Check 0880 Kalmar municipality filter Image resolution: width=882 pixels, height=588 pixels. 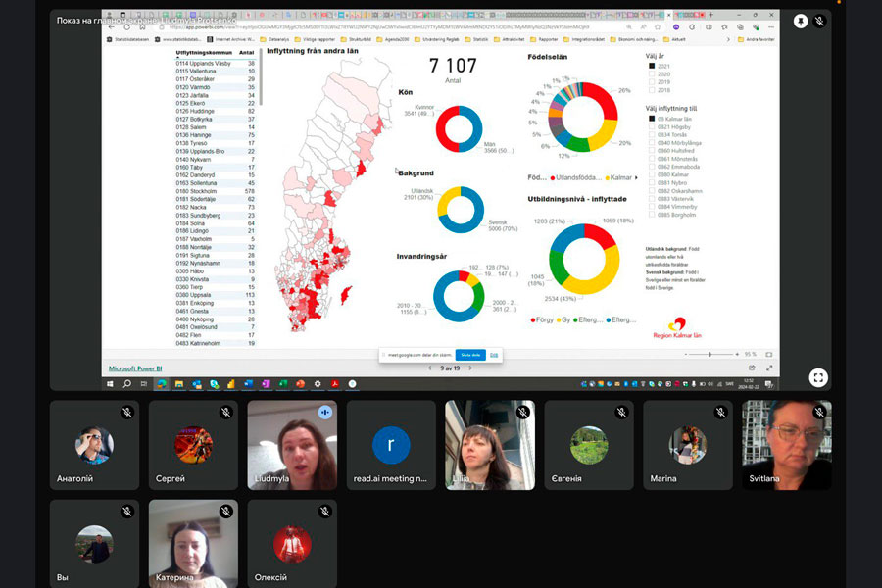tap(652, 174)
